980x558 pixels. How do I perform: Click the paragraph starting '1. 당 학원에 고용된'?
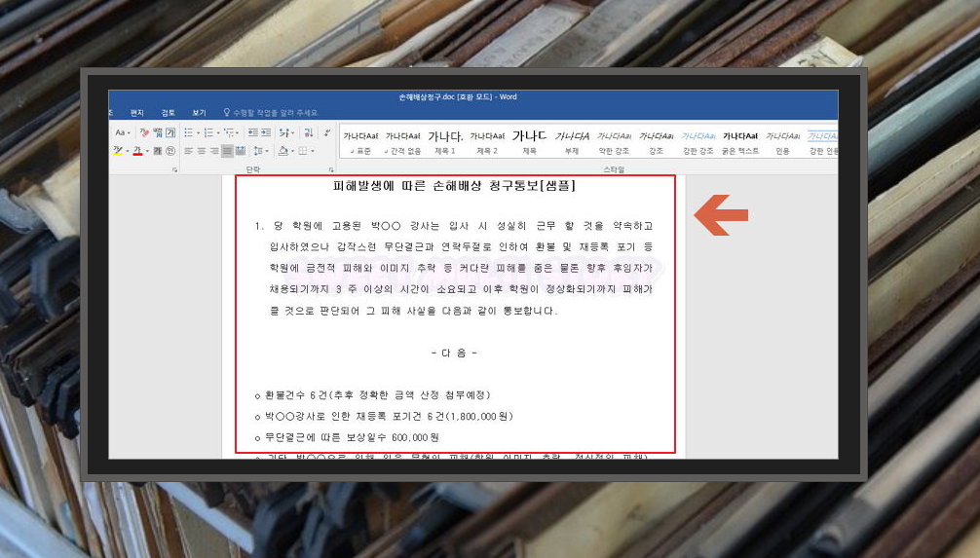(454, 268)
